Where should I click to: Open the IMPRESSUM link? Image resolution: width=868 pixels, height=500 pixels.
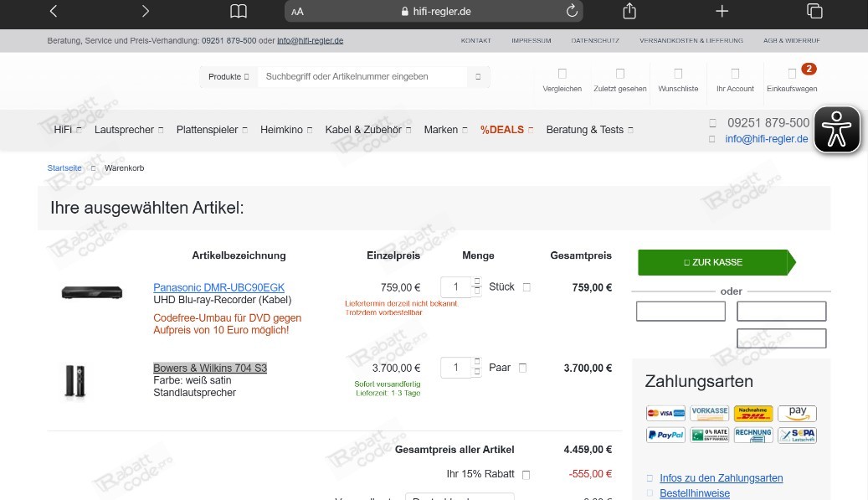531,40
